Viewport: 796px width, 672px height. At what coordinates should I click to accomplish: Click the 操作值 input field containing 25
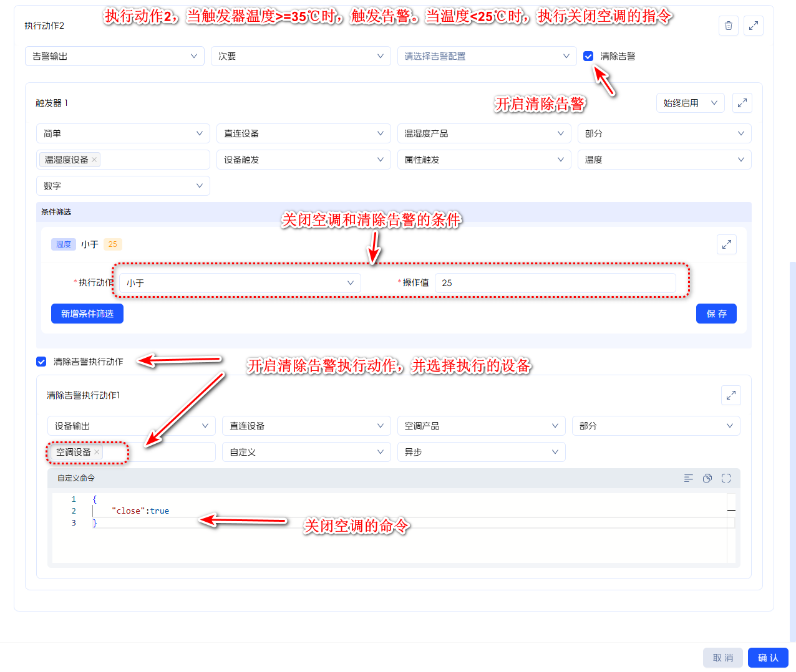555,283
